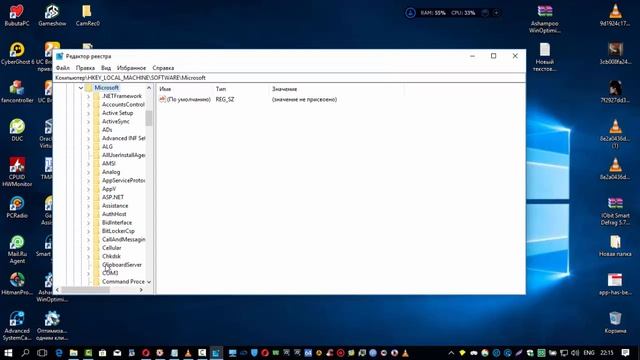Image resolution: width=640 pixels, height=360 pixels.
Task: Click the registry path address bar
Action: click(289, 78)
